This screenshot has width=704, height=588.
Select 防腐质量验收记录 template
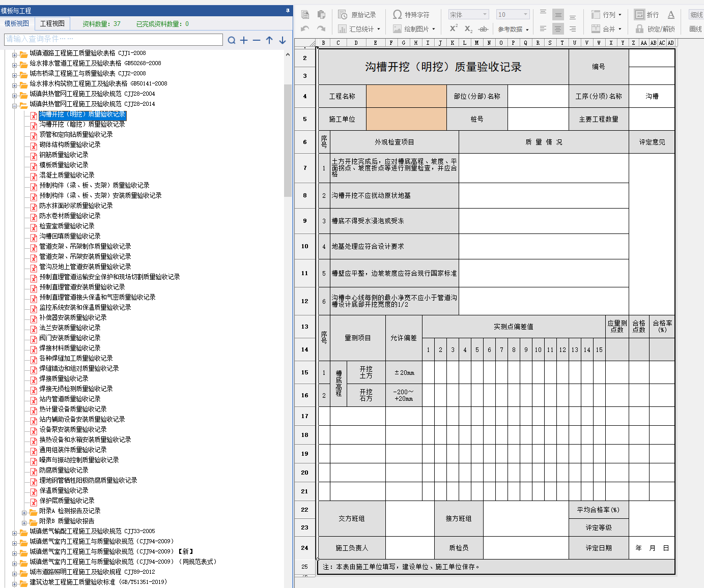(64, 470)
